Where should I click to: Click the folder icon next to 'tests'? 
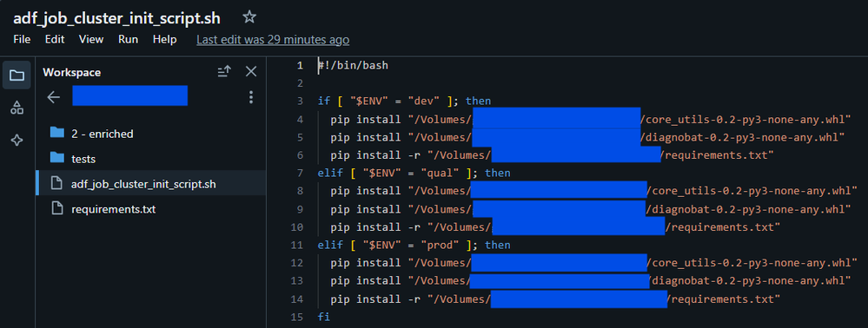click(57, 158)
